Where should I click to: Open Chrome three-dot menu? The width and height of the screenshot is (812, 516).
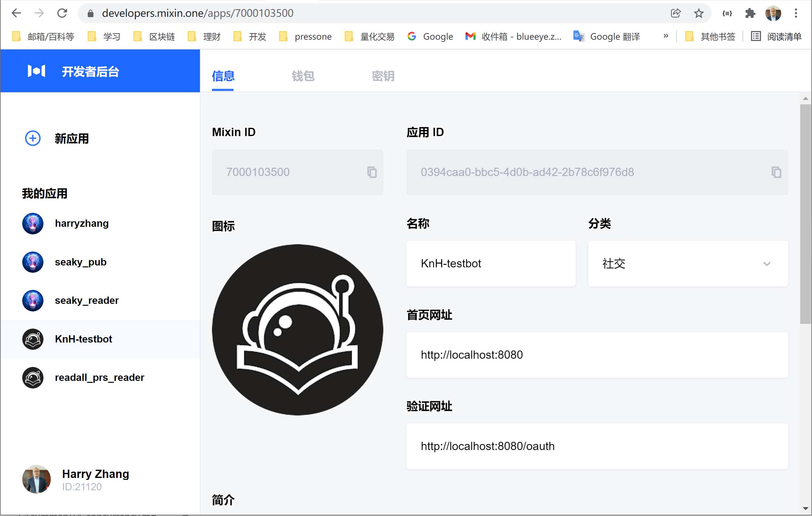(x=796, y=13)
